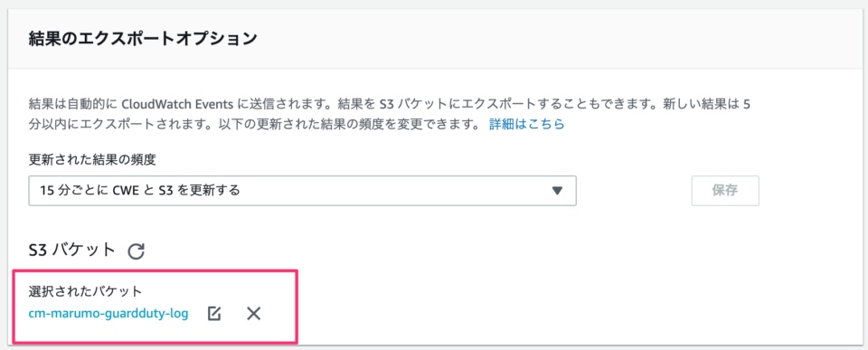Click the first line of the description paragraph
Screen dimensions: 868x350
tap(389, 104)
